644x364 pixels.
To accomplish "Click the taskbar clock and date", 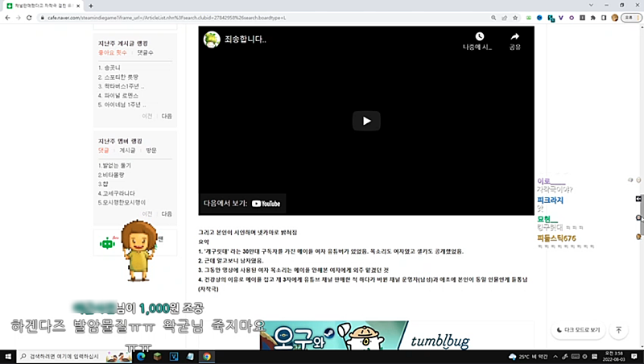I will 614,357.
